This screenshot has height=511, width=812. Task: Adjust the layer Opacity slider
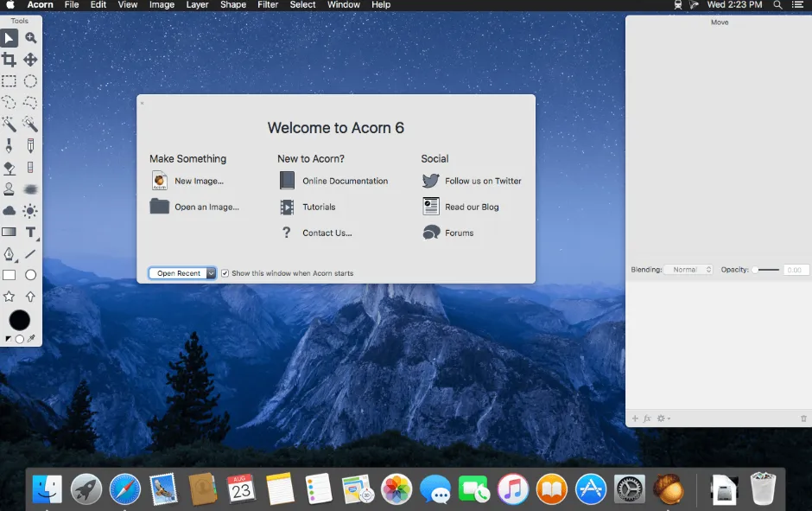766,270
